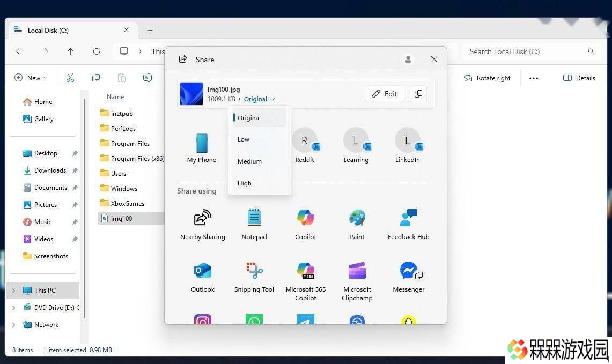Click Rotate right in the toolbar
This screenshot has width=612, height=364.
coord(487,78)
